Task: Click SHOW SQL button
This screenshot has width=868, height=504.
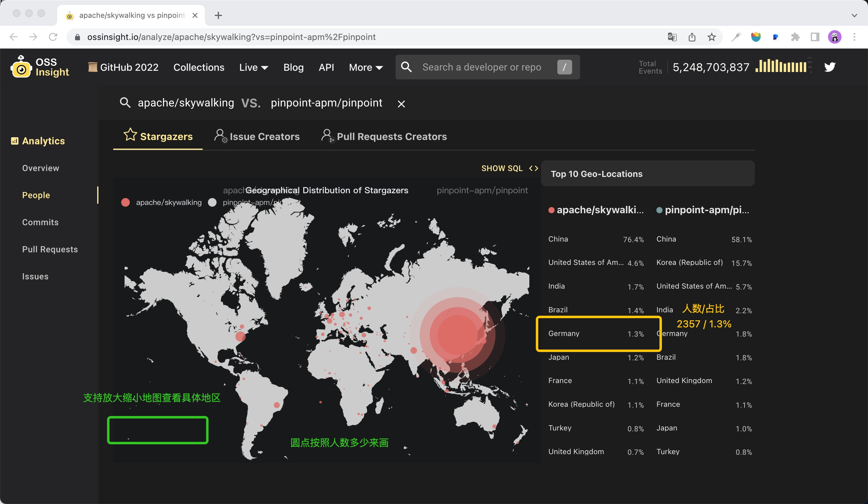Action: pos(509,168)
